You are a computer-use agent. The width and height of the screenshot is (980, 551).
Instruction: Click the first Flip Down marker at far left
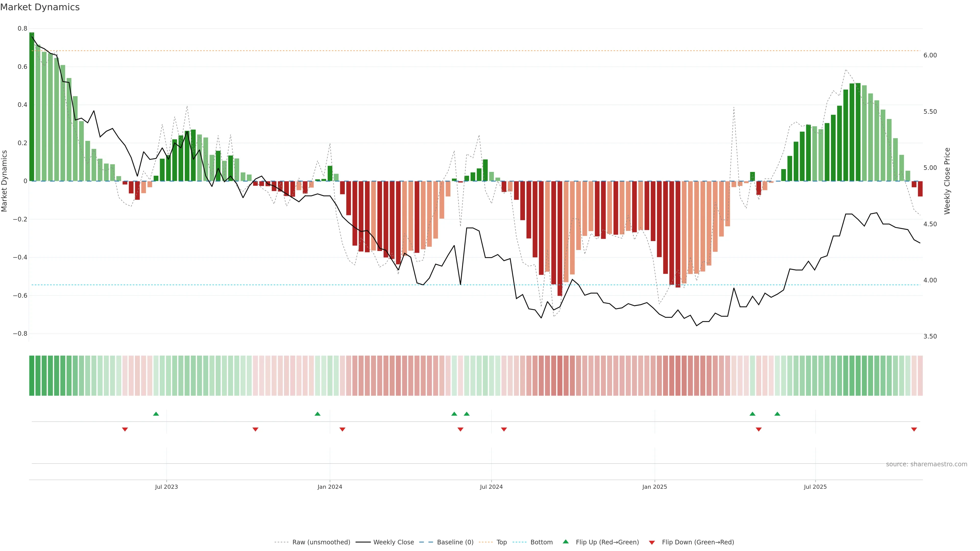pos(125,429)
